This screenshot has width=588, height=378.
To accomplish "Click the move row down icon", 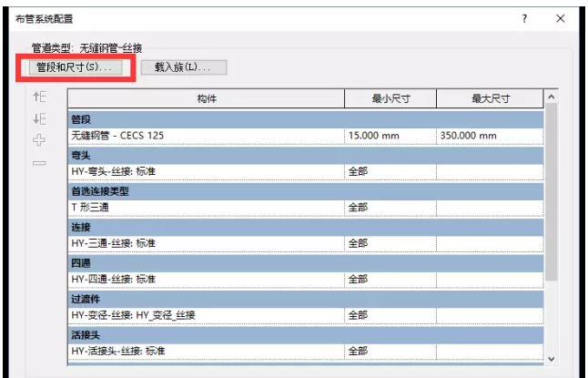I will (x=39, y=119).
